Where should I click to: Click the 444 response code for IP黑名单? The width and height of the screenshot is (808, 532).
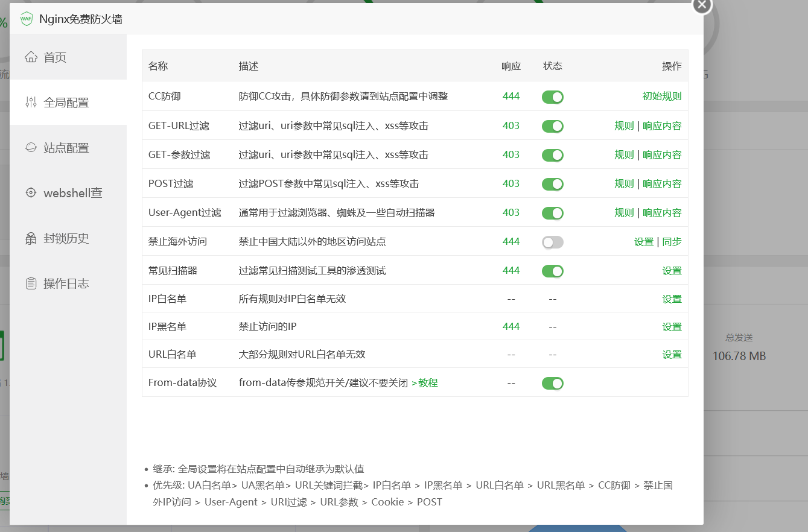[x=511, y=326]
